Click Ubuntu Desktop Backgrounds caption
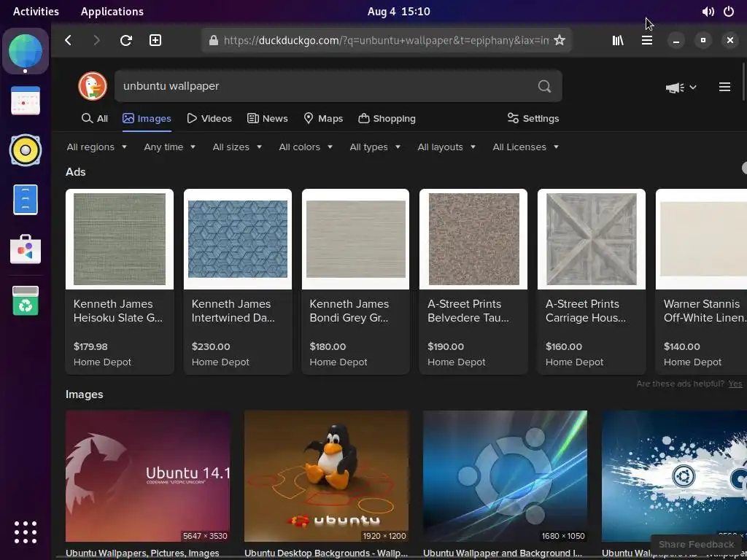The image size is (747, 560). coord(326,554)
